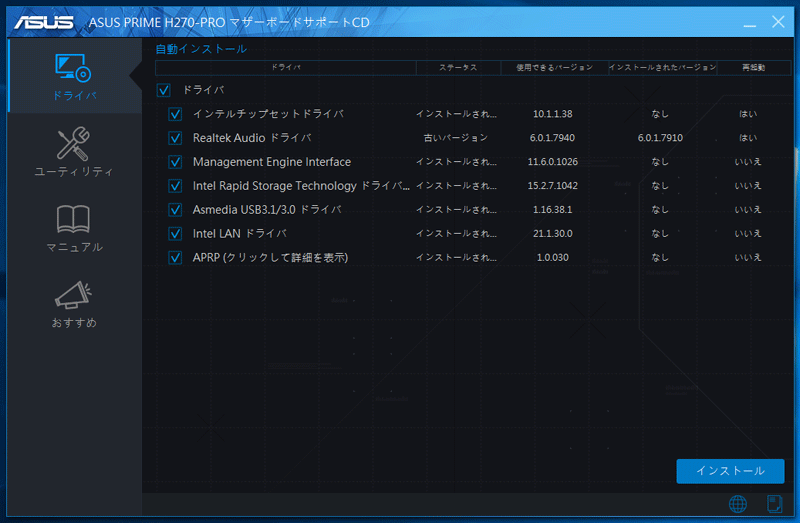Click the 使用できるバージョン column header
The width and height of the screenshot is (800, 523).
(x=555, y=67)
